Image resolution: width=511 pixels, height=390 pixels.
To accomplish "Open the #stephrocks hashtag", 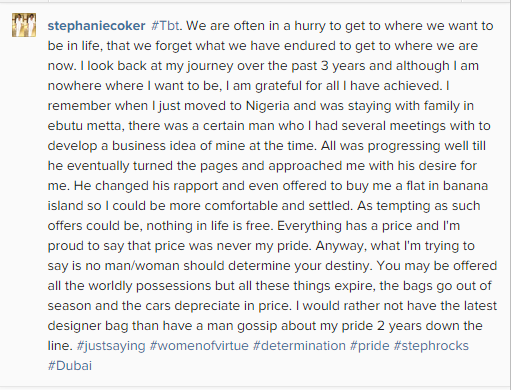I will point(431,346).
